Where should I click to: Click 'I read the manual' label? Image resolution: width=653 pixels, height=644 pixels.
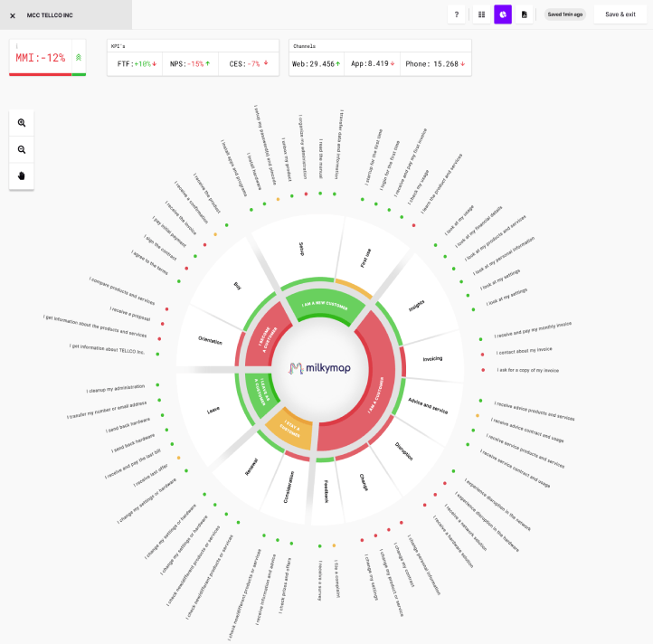[x=321, y=158]
